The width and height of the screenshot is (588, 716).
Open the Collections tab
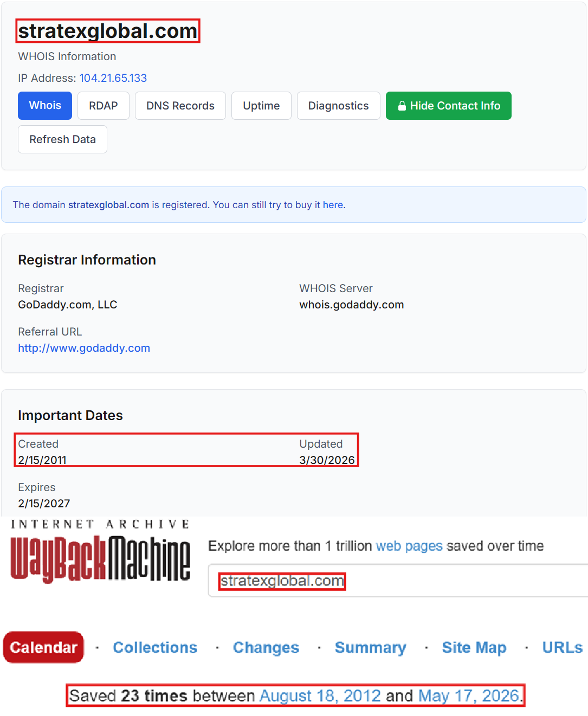pos(155,648)
